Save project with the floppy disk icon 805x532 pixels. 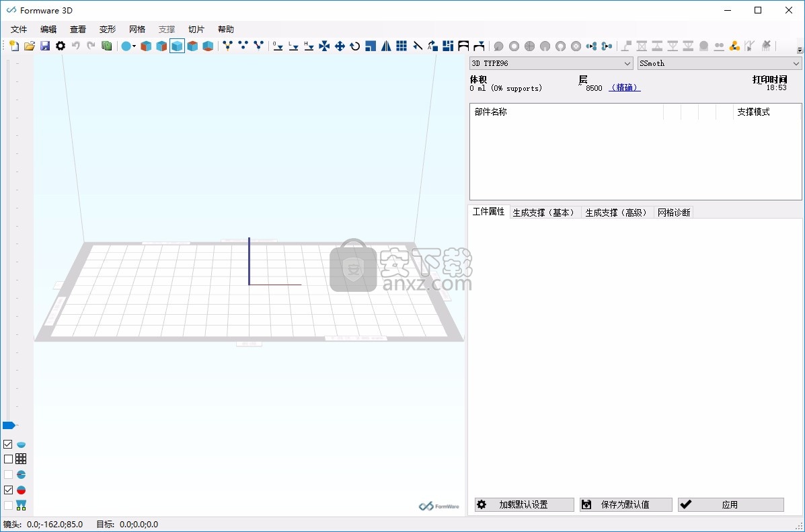click(x=45, y=46)
